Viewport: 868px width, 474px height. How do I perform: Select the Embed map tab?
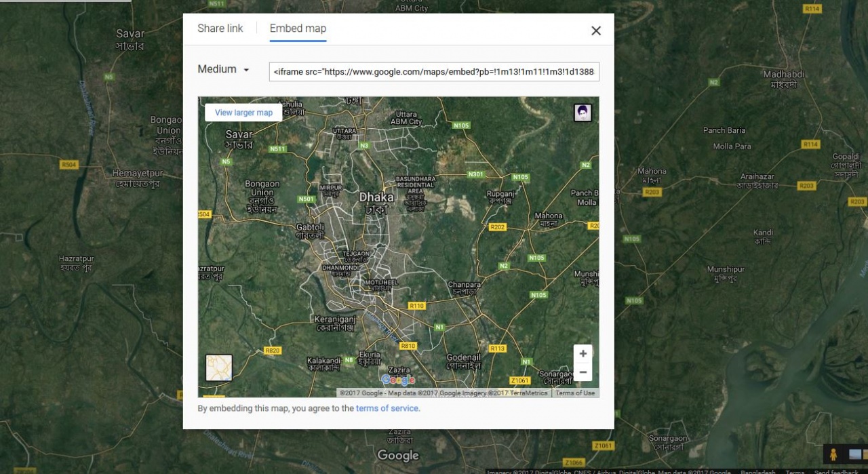click(x=298, y=28)
